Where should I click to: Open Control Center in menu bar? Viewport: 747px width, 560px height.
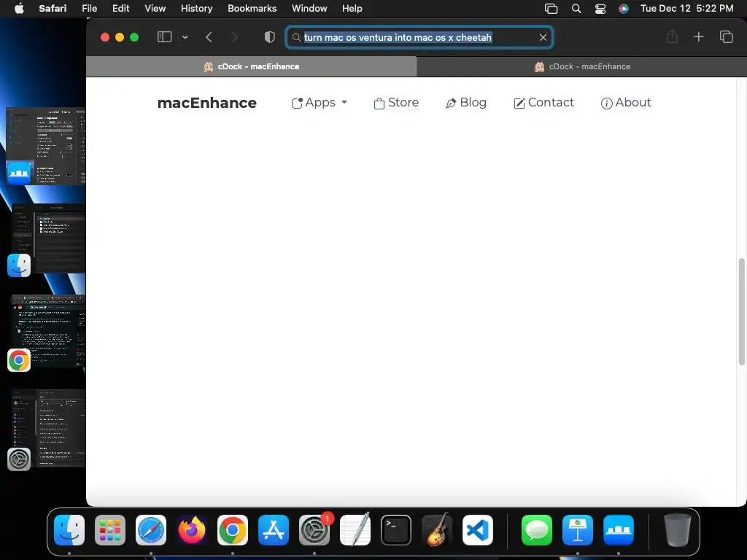pyautogui.click(x=600, y=9)
